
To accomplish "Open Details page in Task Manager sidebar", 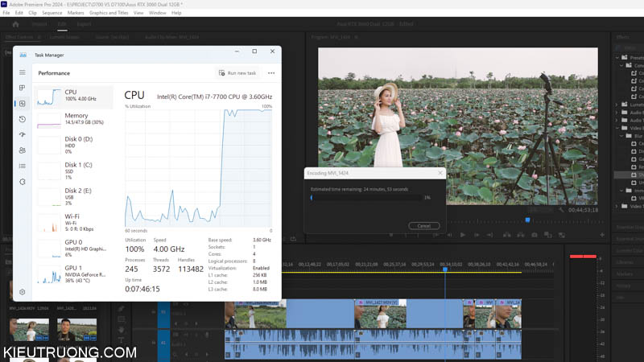I will click(23, 166).
